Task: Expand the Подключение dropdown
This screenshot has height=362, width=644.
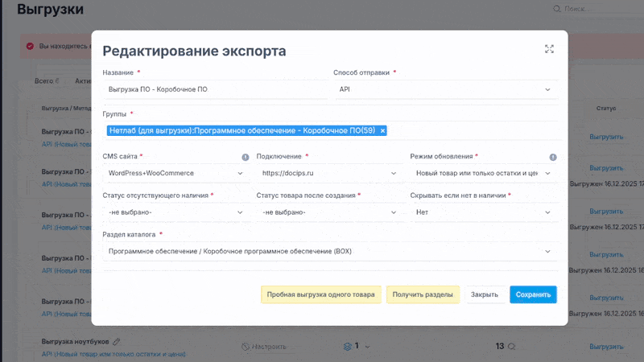Action: pyautogui.click(x=328, y=173)
